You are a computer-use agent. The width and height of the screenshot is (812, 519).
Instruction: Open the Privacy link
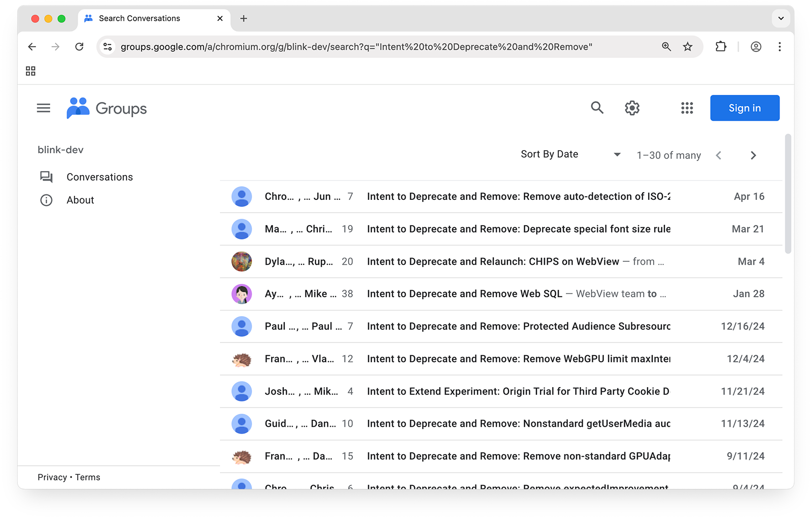tap(52, 477)
